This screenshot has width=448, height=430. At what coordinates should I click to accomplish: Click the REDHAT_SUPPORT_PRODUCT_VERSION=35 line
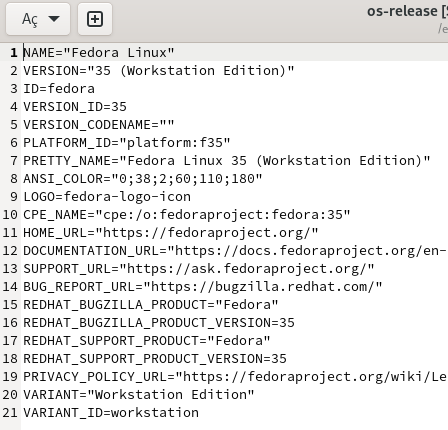155,359
